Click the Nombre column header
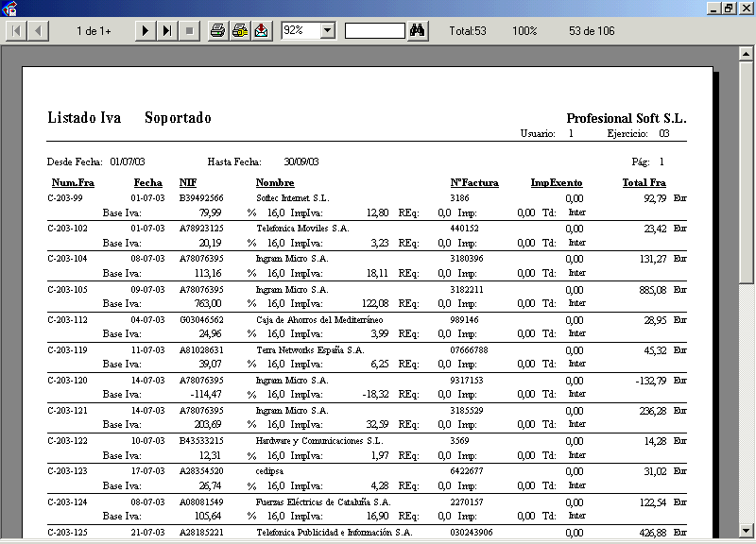 pyautogui.click(x=274, y=182)
